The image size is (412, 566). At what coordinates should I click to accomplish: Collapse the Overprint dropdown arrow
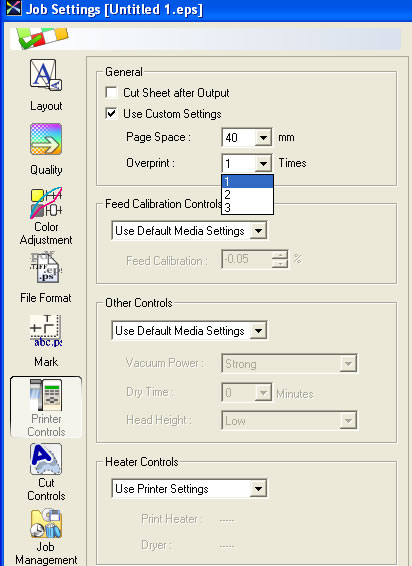[263, 164]
